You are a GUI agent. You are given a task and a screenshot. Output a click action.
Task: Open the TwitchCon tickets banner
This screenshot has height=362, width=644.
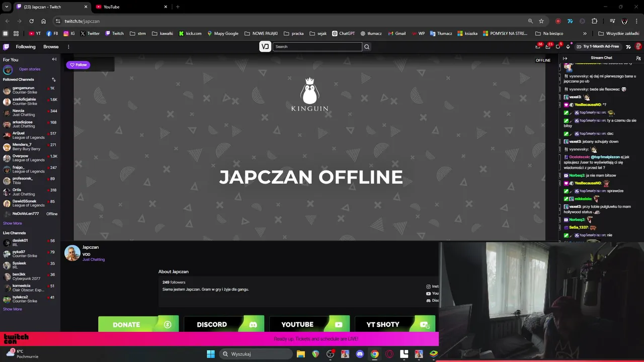(219, 339)
